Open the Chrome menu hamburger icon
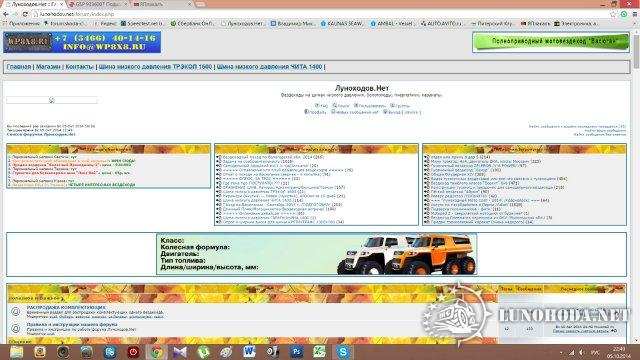The image size is (640, 360). (x=635, y=14)
